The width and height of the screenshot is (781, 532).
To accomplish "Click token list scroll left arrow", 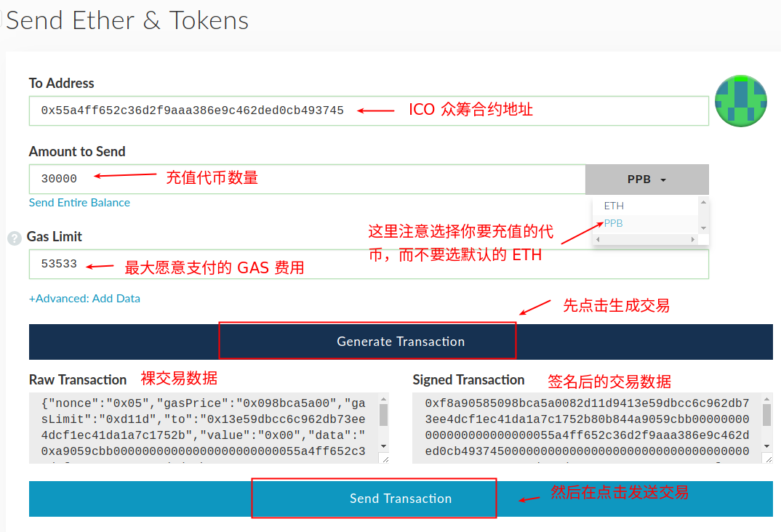I will click(598, 239).
